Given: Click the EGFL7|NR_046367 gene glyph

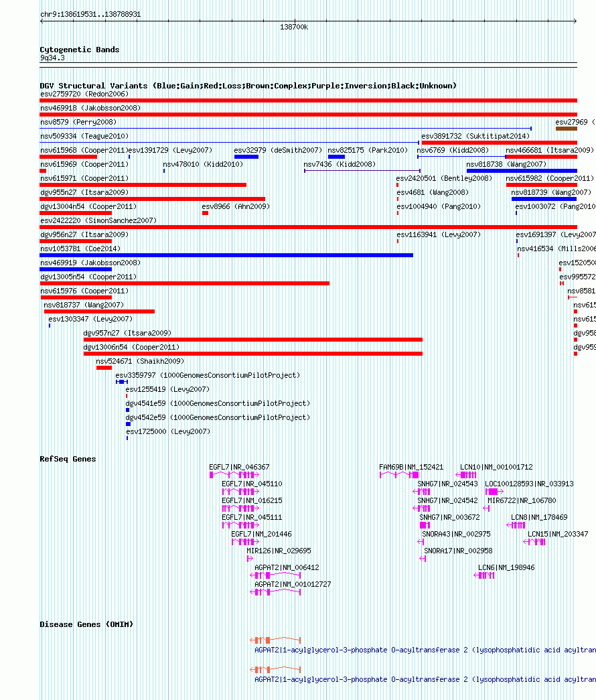Looking at the screenshot, I should click(234, 475).
